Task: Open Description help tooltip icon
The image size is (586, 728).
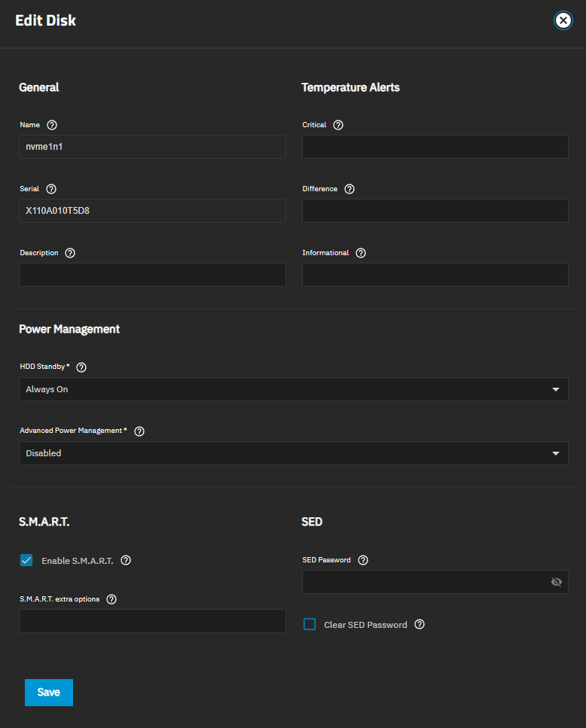Action: pyautogui.click(x=70, y=253)
